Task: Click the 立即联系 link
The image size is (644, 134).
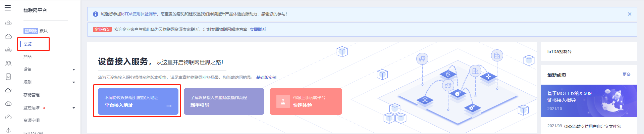Action: 258,30
